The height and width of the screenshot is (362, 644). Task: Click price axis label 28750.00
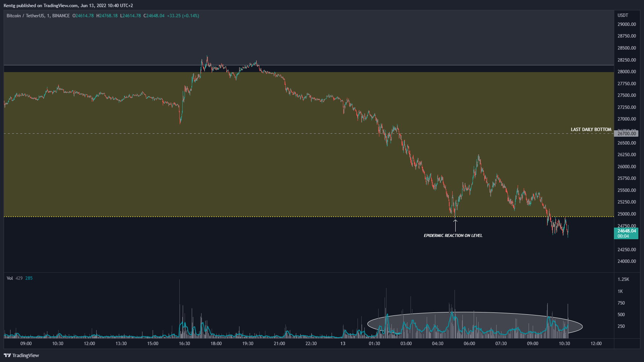627,36
